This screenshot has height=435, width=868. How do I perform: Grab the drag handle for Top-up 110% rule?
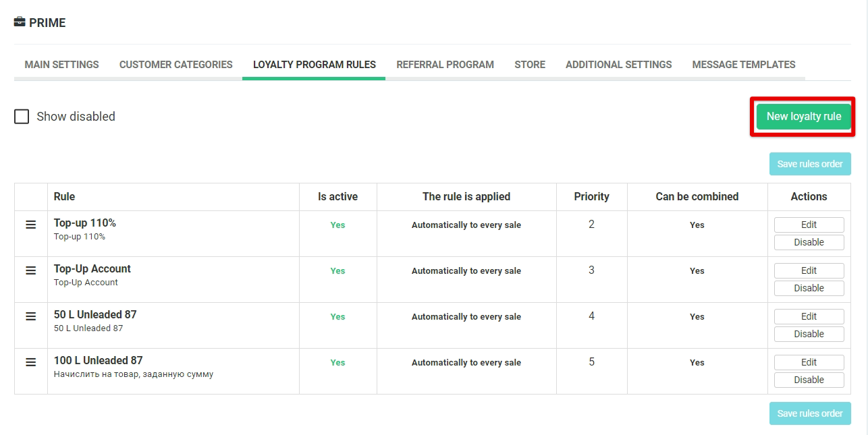[x=30, y=225]
